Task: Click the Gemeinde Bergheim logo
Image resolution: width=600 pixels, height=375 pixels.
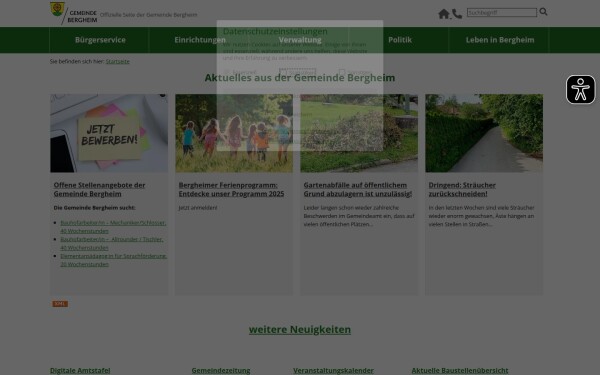Action: click(x=73, y=13)
